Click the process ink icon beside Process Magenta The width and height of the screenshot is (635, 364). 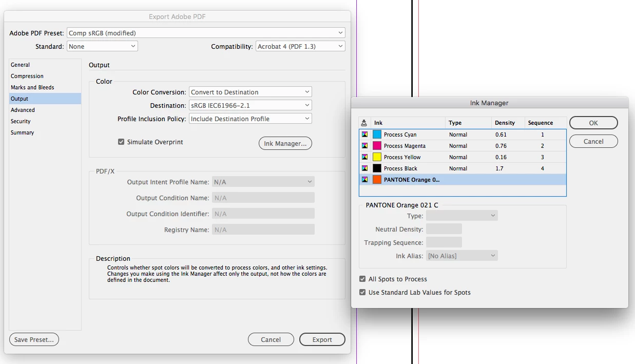pos(364,146)
